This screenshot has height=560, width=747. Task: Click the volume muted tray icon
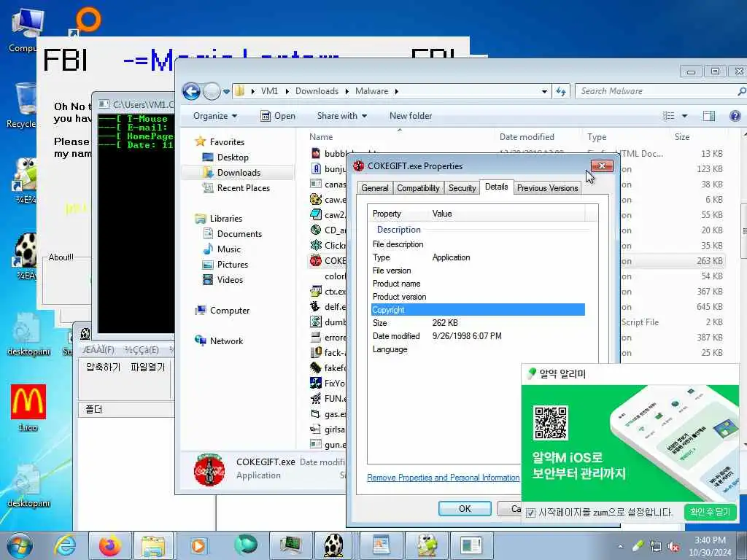673,547
